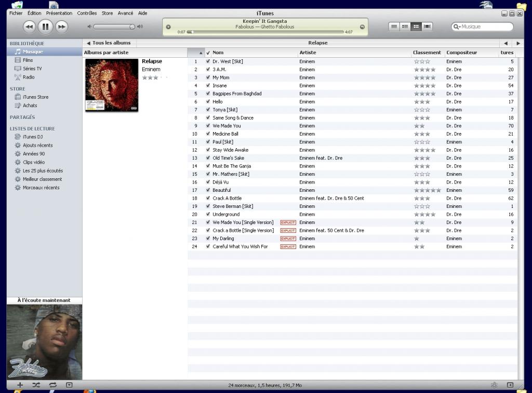The image size is (532, 393).
Task: Skip forward to the next track
Action: point(61,27)
